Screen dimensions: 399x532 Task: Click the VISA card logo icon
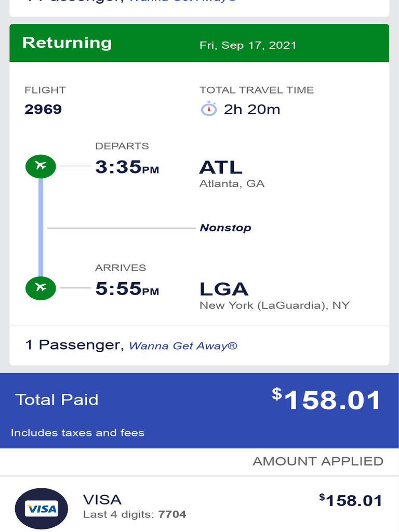click(x=42, y=509)
